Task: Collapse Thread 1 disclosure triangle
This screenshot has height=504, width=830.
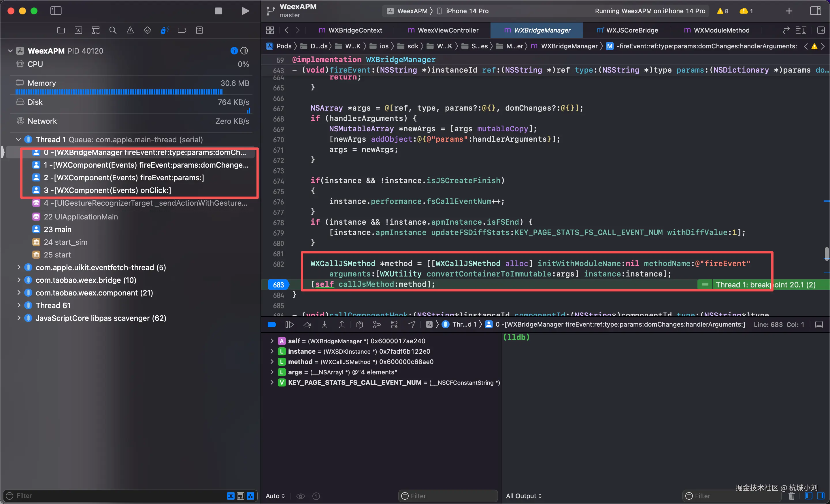Action: 18,139
